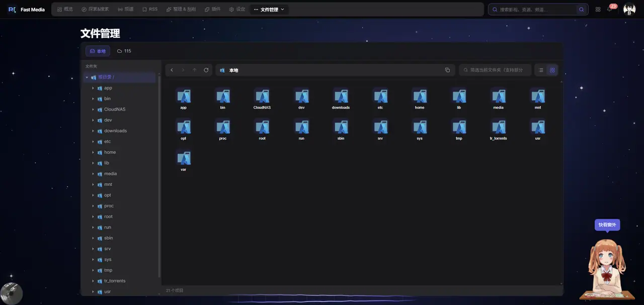
Task: Open the root folder icon in grid
Action: (262, 127)
